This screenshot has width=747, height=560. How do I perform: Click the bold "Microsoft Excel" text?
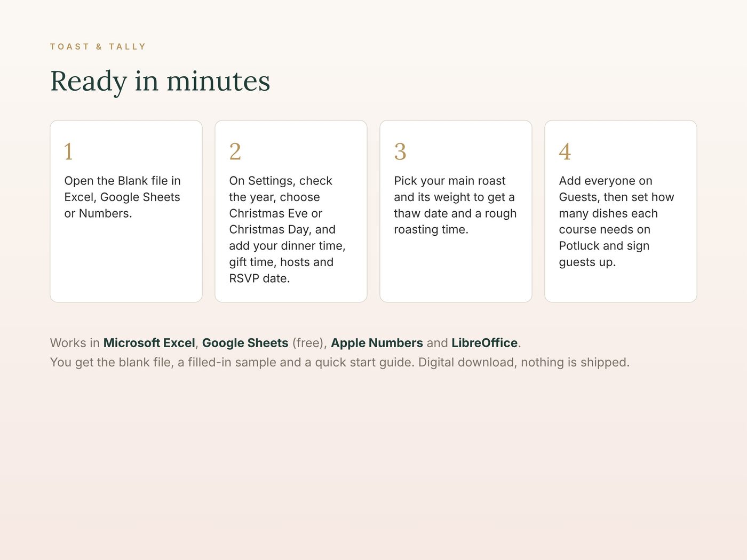tap(149, 343)
